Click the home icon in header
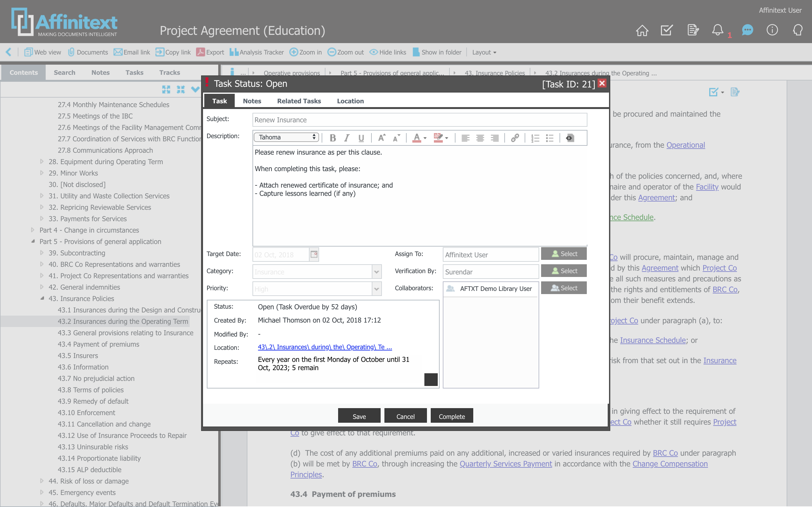The height and width of the screenshot is (507, 812). tap(642, 30)
